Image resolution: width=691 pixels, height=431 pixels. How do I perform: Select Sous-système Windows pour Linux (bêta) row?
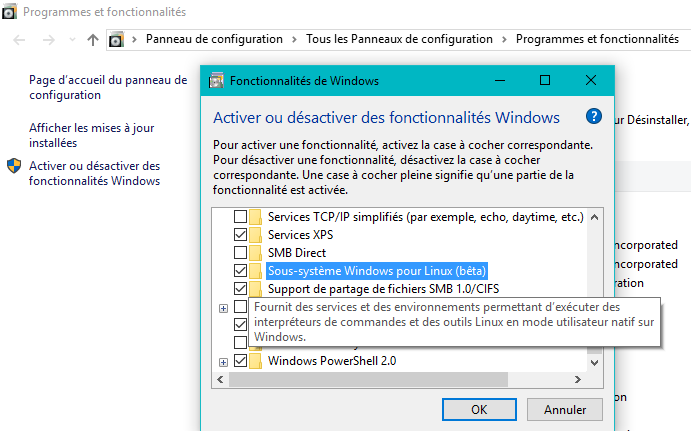click(x=377, y=271)
